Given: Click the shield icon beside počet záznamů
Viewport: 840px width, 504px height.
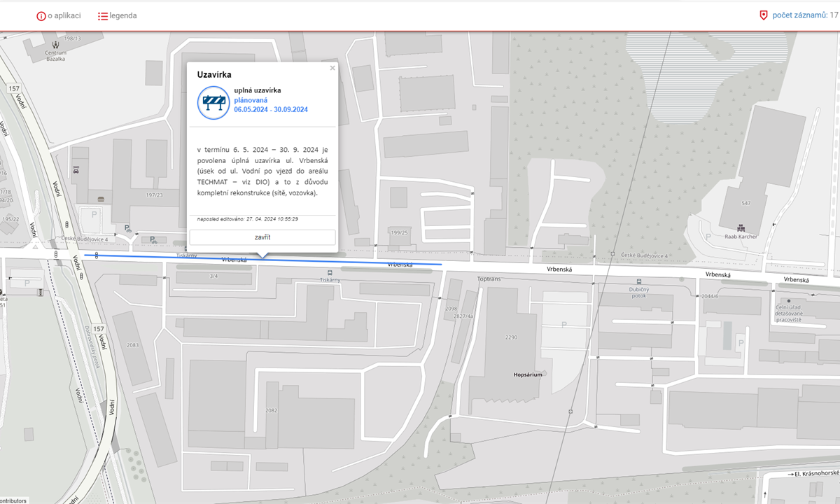Looking at the screenshot, I should tap(763, 15).
